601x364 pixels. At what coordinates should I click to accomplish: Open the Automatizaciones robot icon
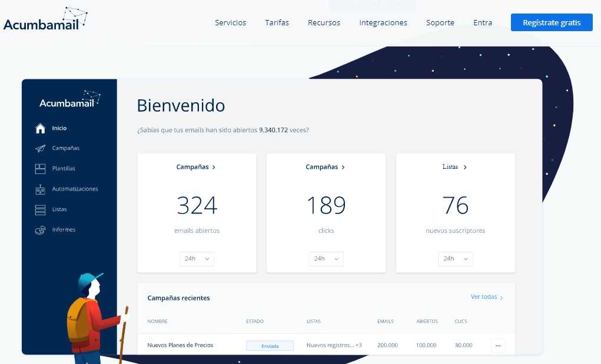point(40,189)
